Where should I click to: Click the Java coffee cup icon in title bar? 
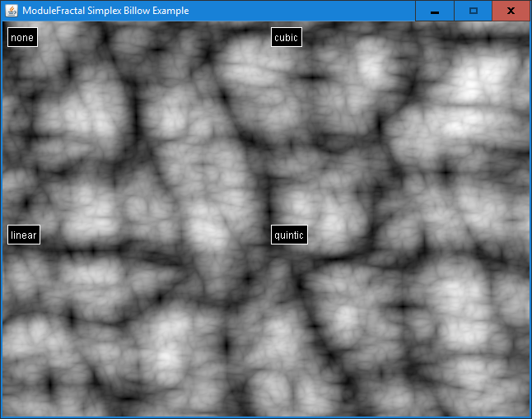(x=11, y=11)
